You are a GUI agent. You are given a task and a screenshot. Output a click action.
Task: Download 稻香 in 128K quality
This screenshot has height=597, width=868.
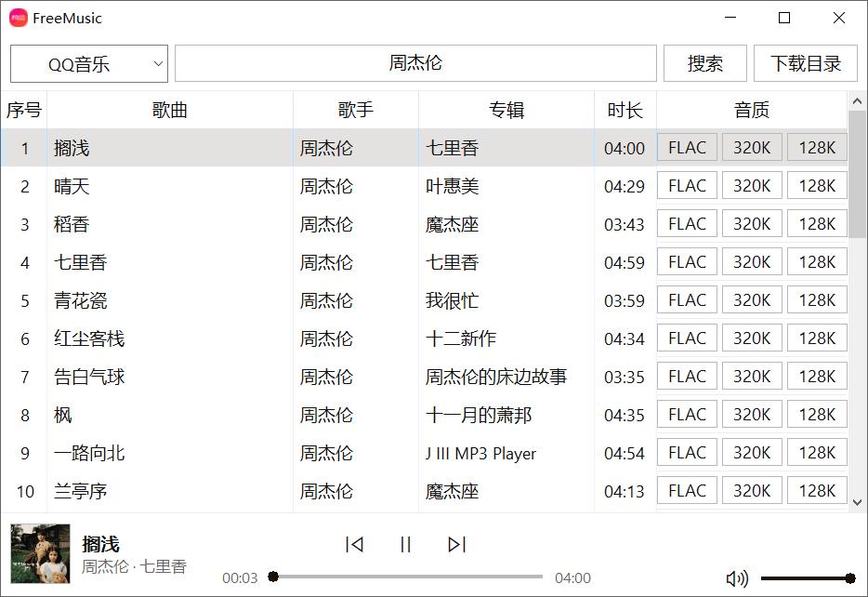tap(817, 224)
